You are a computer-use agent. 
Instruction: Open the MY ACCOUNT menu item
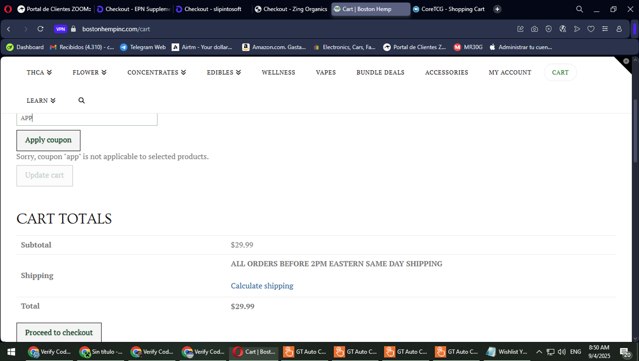pos(510,73)
